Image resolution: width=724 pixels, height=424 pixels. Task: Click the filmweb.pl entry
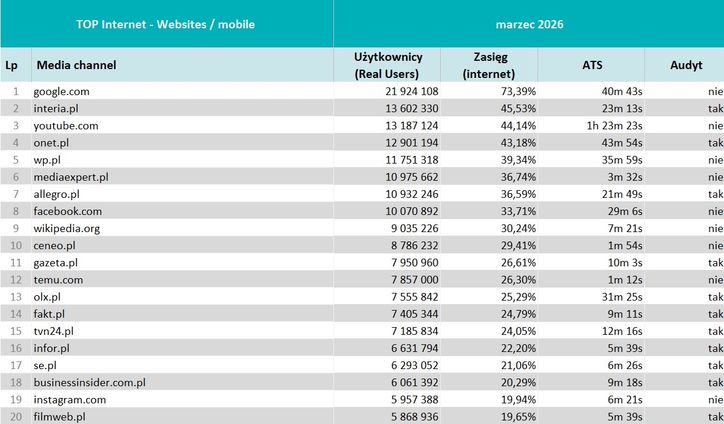(x=59, y=416)
